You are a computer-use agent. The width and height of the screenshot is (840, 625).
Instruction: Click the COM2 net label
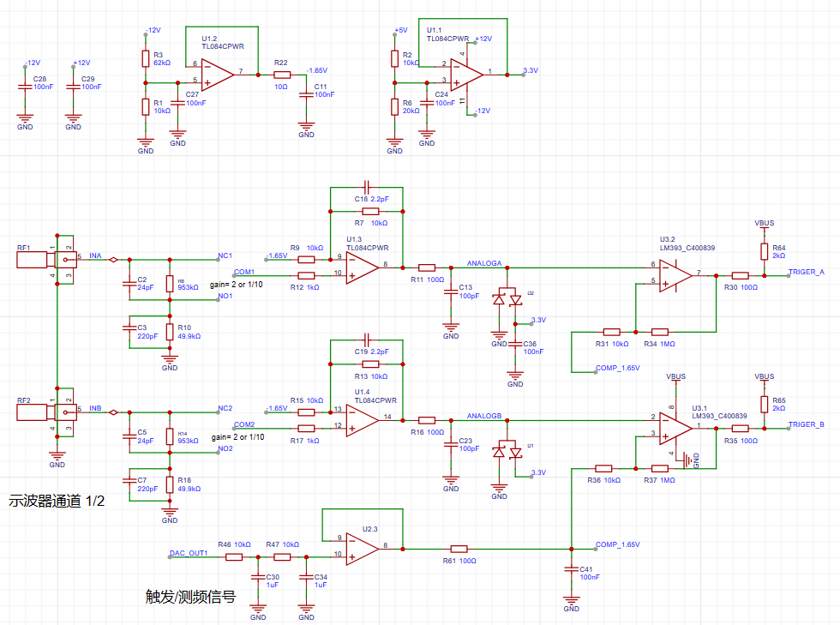(x=243, y=424)
